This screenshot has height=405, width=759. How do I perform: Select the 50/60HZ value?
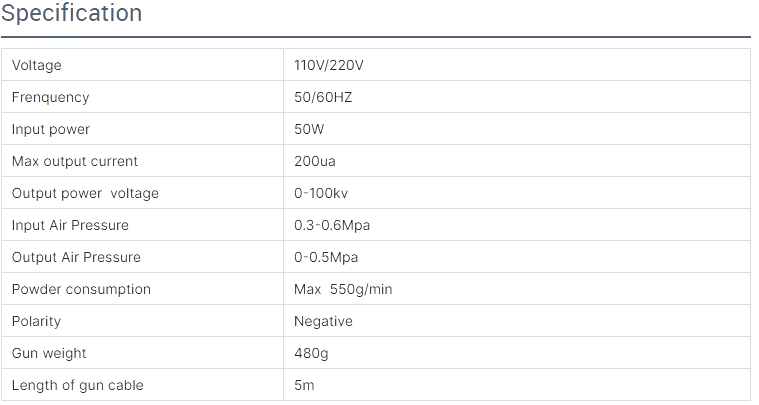click(x=323, y=97)
